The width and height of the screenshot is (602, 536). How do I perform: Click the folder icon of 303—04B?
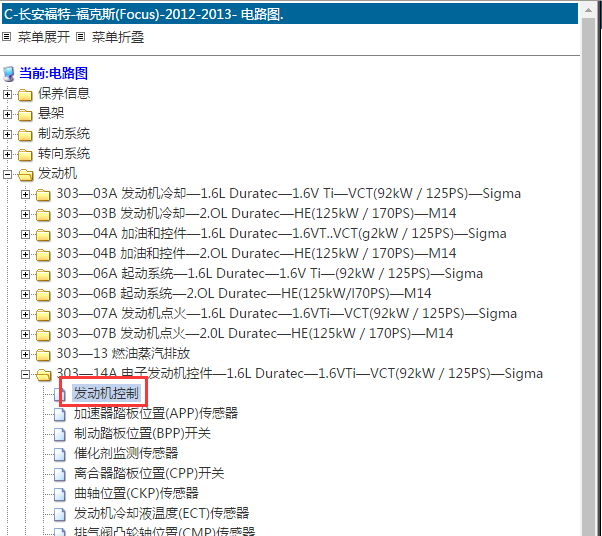click(43, 255)
